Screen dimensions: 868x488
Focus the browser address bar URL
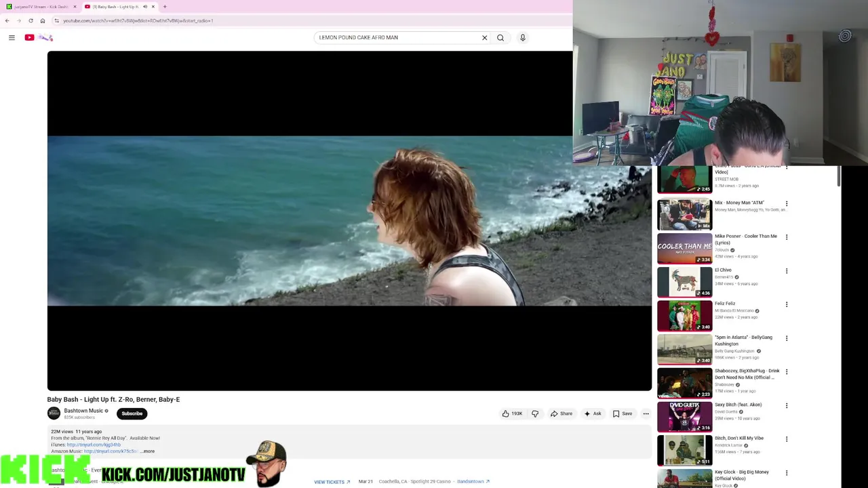(x=138, y=20)
